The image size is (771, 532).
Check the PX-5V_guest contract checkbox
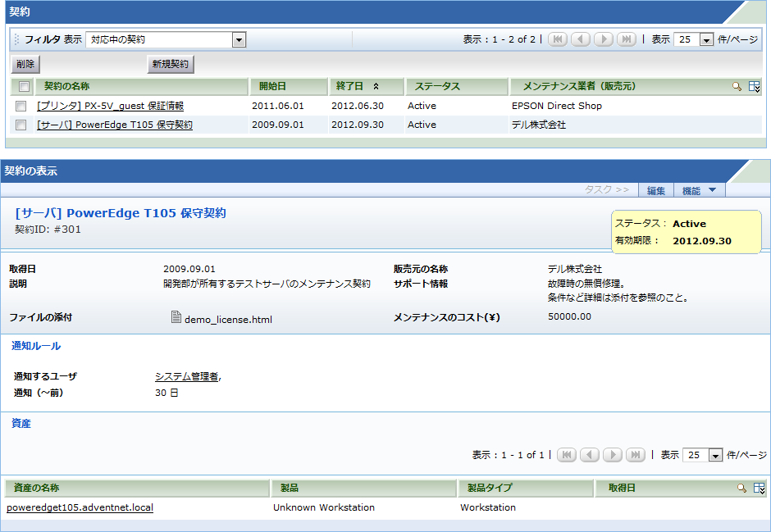click(x=21, y=106)
